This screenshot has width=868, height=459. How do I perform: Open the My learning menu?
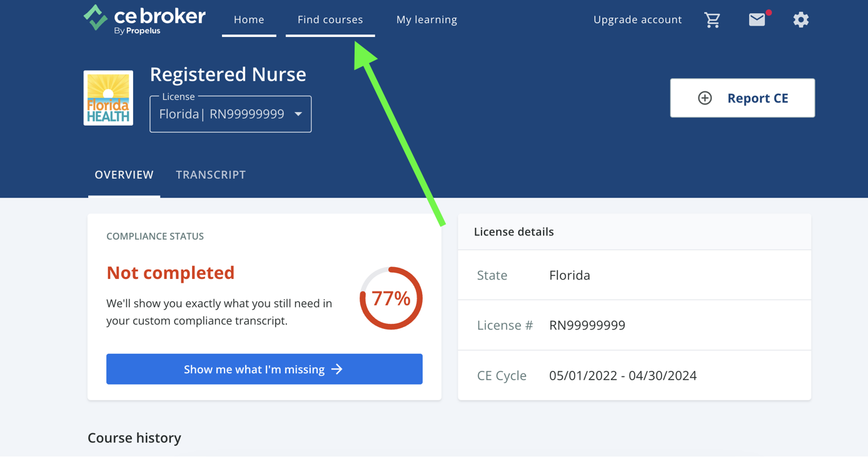click(426, 20)
